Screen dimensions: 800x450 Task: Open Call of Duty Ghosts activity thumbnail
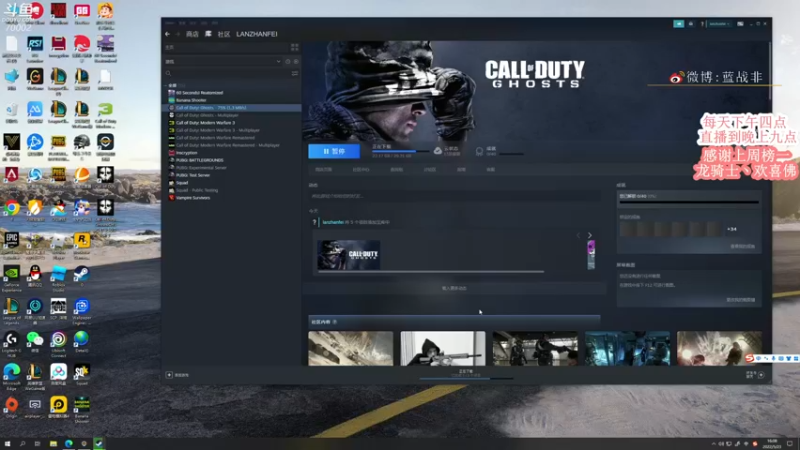coord(349,255)
